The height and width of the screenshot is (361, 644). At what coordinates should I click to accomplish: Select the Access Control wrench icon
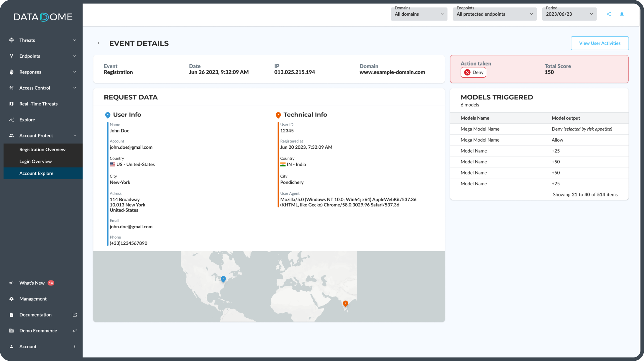tap(11, 88)
